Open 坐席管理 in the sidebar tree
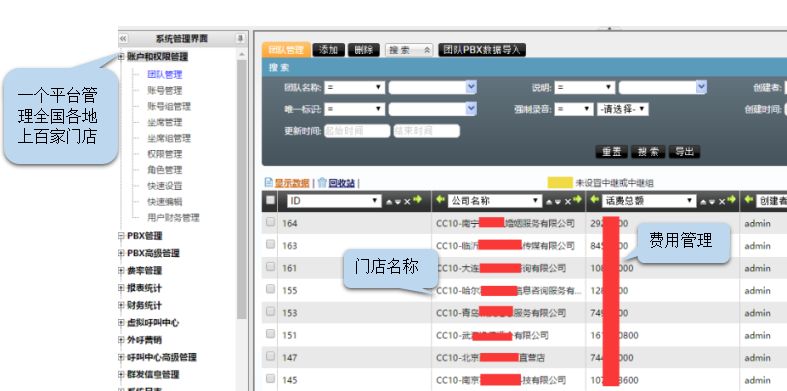Image resolution: width=787 pixels, height=391 pixels. 165,122
